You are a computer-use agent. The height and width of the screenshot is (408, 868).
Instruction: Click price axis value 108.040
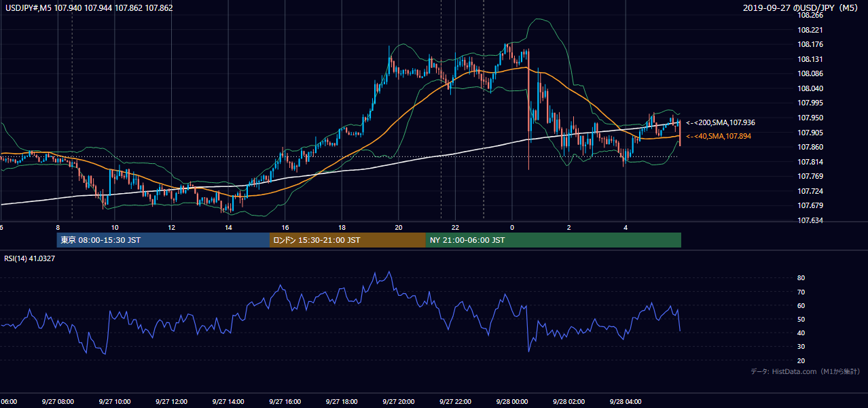click(810, 88)
